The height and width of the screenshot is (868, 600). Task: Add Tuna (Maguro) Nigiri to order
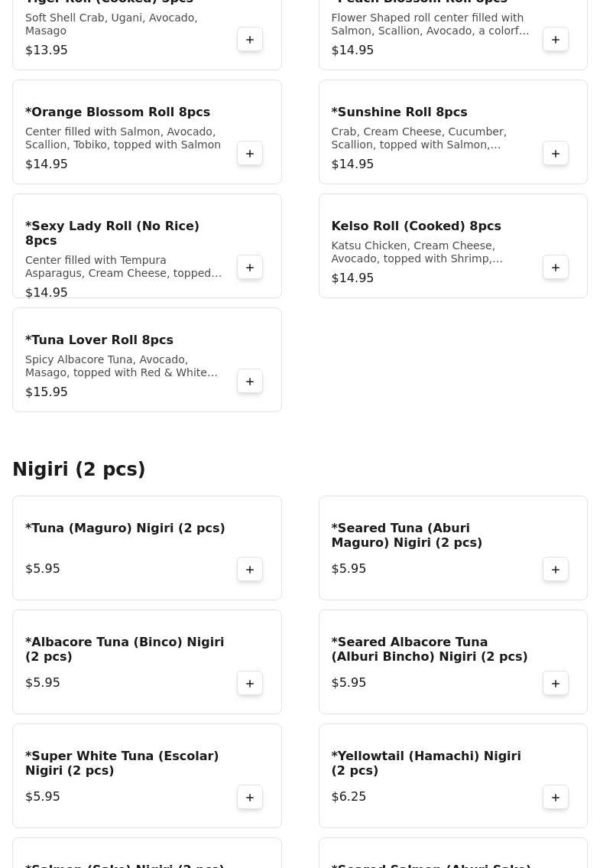[250, 570]
